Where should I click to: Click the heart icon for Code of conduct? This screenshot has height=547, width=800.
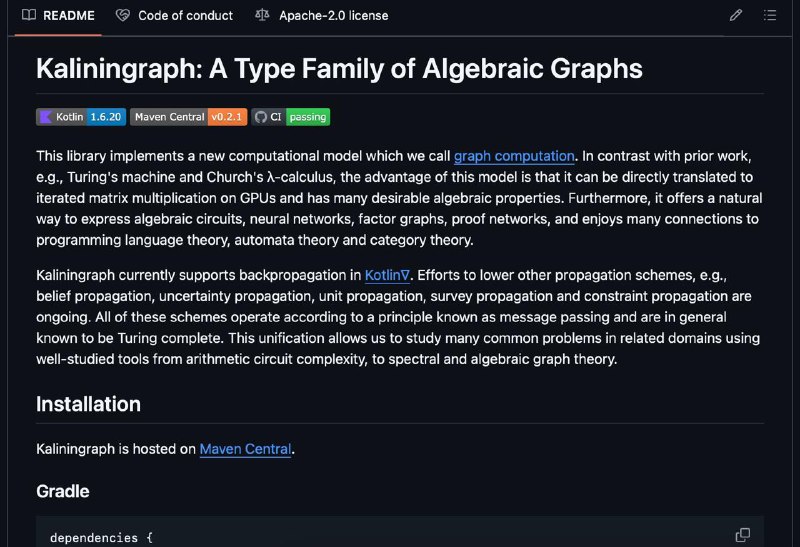[122, 15]
